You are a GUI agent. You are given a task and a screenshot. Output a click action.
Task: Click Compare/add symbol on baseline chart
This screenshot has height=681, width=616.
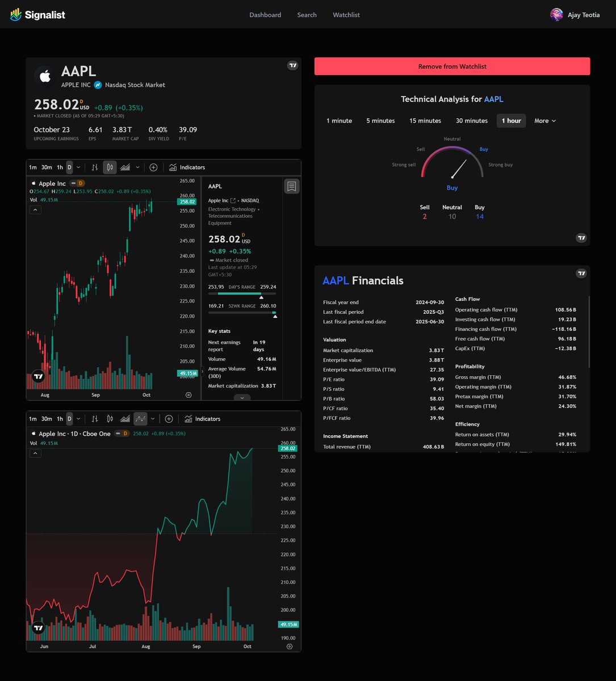tap(169, 419)
